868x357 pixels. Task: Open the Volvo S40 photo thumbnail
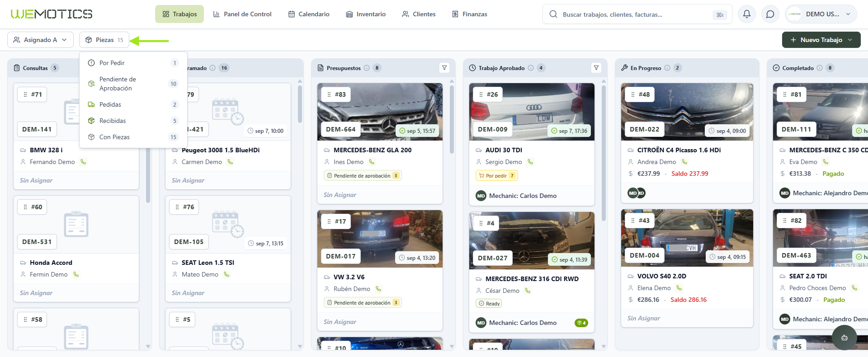687,238
